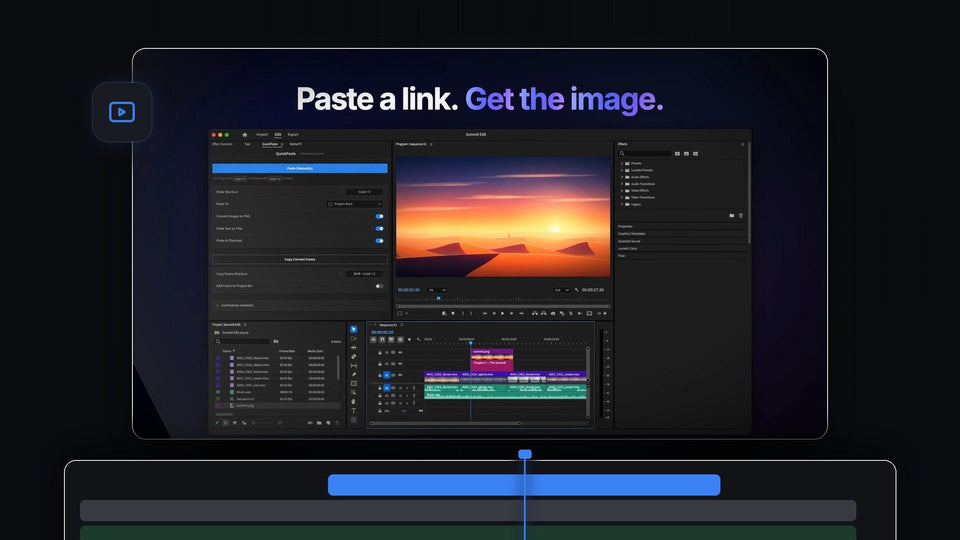This screenshot has height=540, width=960.
Task: Toggle top video track lock
Action: tap(380, 353)
